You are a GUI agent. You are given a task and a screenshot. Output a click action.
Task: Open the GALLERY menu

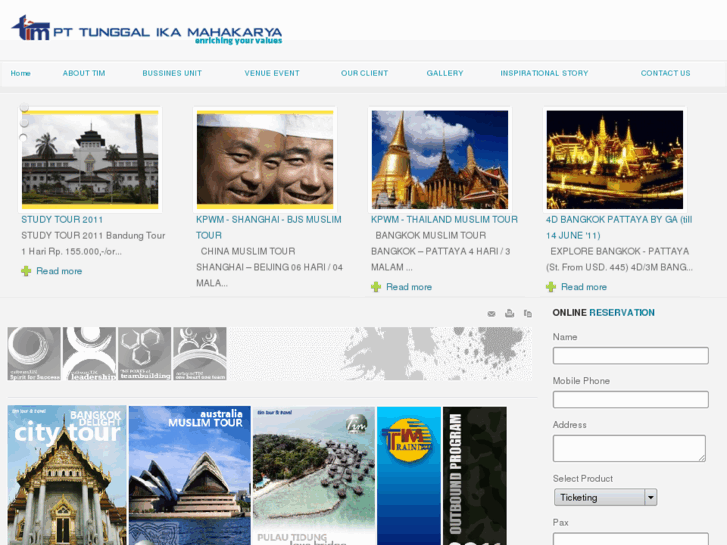[x=445, y=73]
